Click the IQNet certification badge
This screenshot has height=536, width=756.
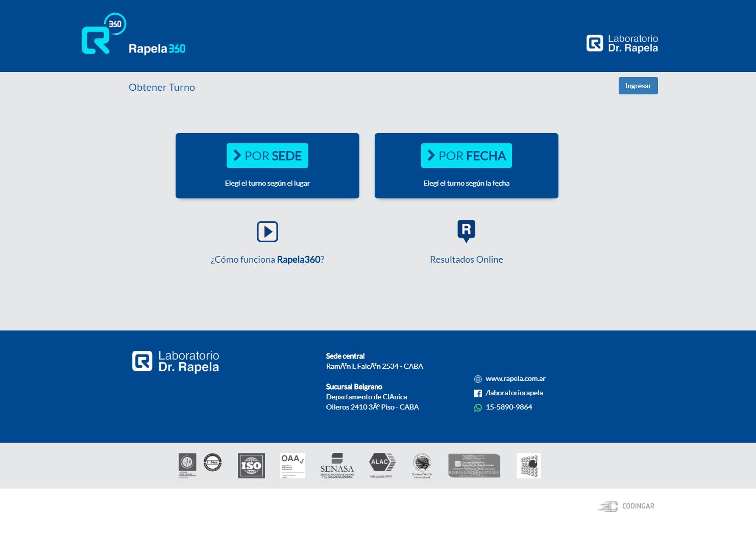(212, 463)
